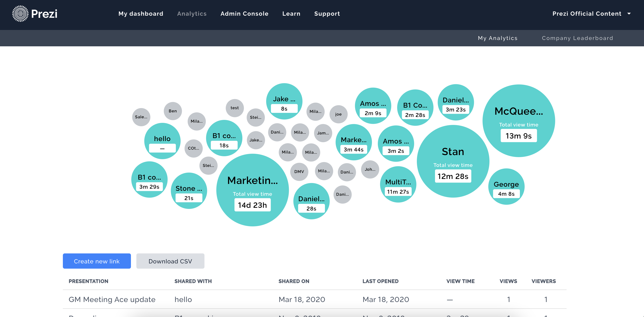The height and width of the screenshot is (317, 644).
Task: Click the Prezi logo icon
Action: point(20,13)
